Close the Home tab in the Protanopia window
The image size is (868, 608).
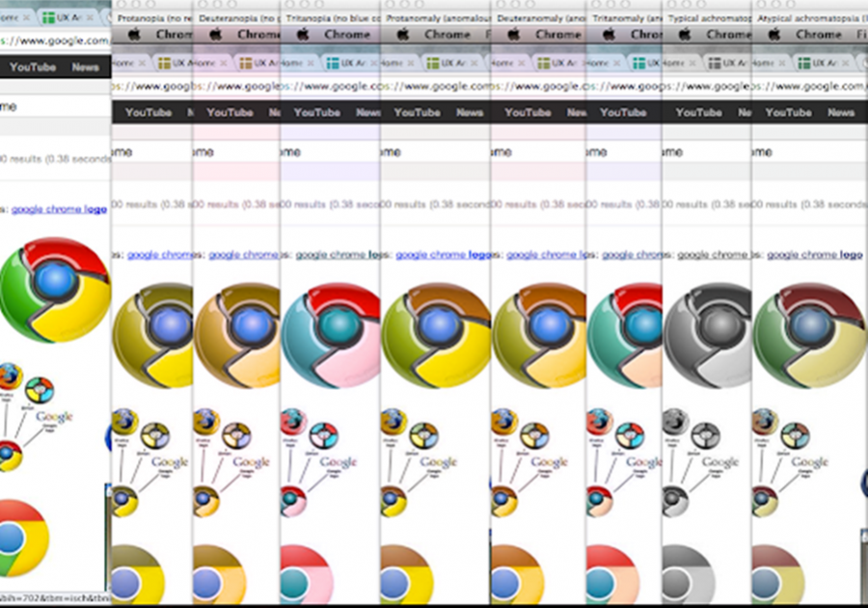(143, 63)
